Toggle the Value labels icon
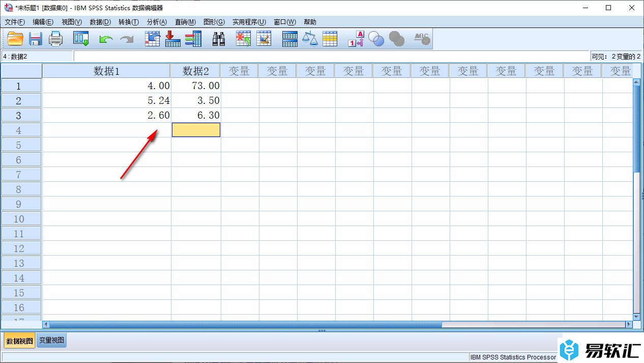 pyautogui.click(x=356, y=39)
